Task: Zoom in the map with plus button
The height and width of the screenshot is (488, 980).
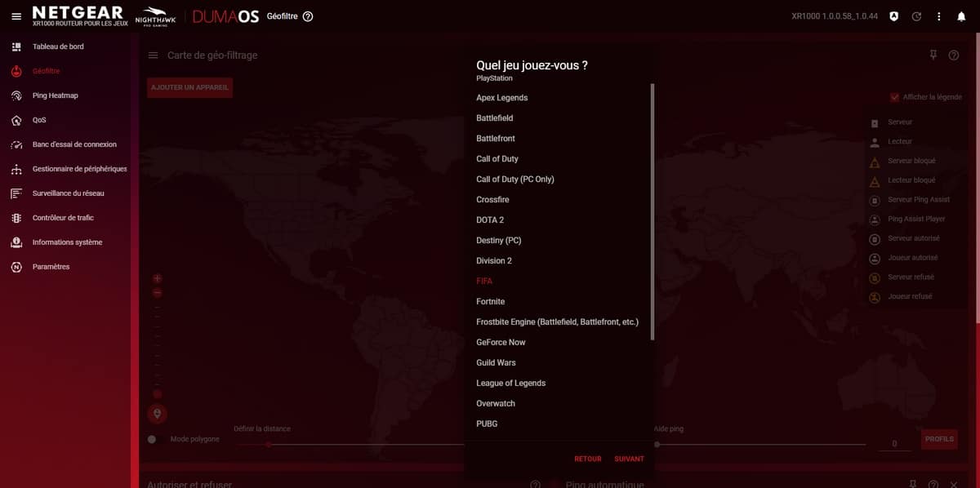Action: coord(158,278)
